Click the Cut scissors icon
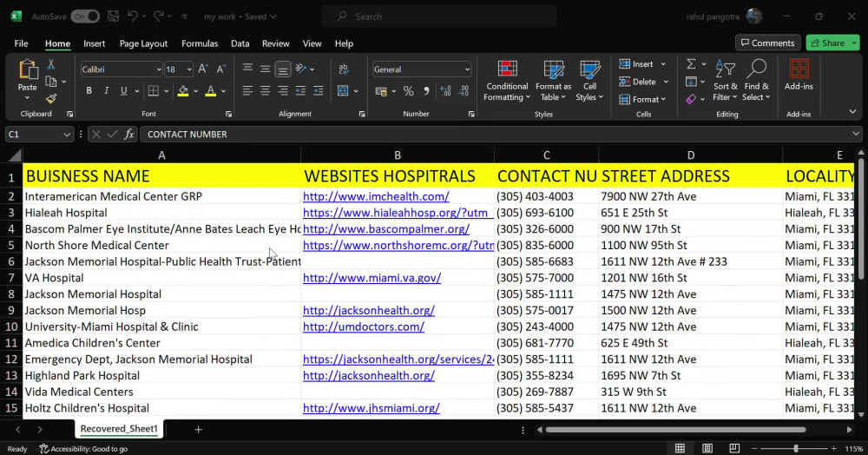The image size is (868, 455). coord(51,65)
